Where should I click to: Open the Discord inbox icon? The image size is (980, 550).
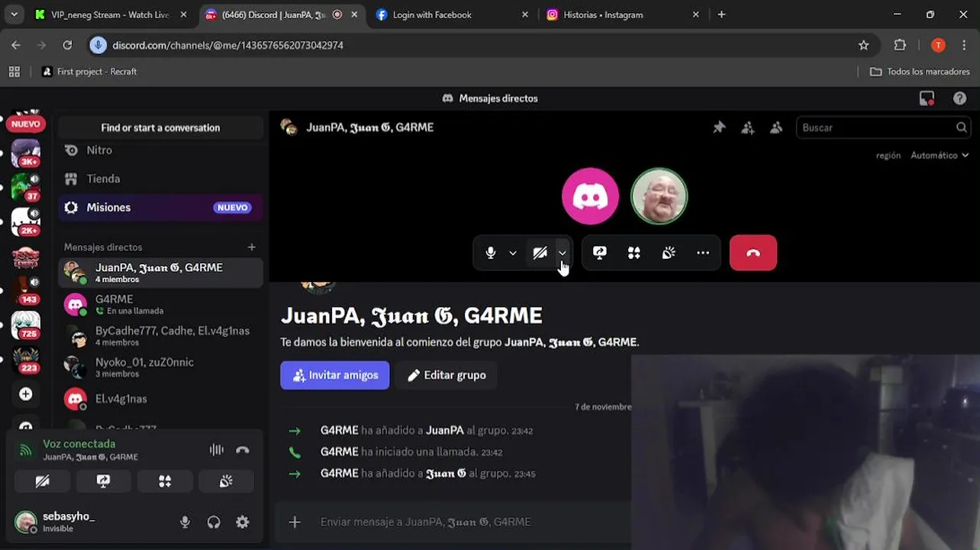(927, 99)
